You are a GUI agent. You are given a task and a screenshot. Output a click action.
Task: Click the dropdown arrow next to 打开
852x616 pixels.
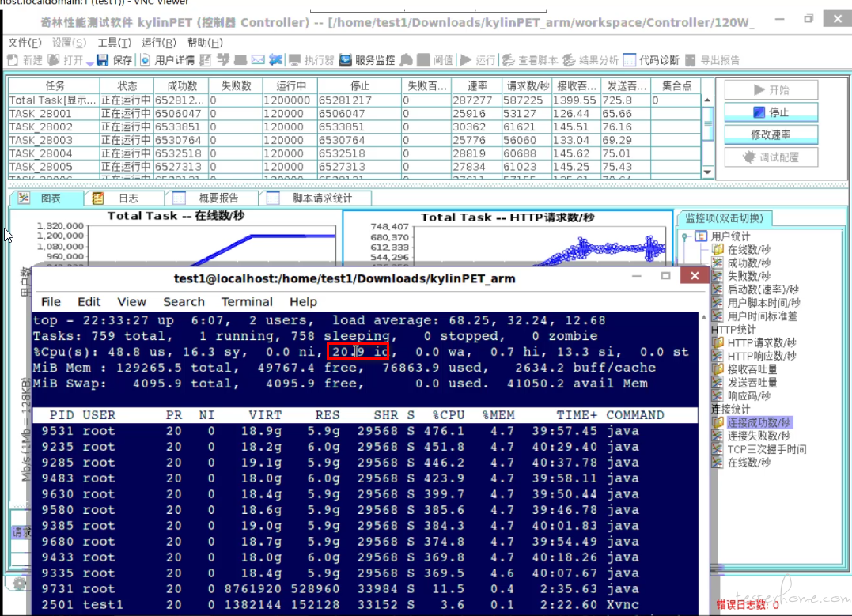[x=89, y=62]
